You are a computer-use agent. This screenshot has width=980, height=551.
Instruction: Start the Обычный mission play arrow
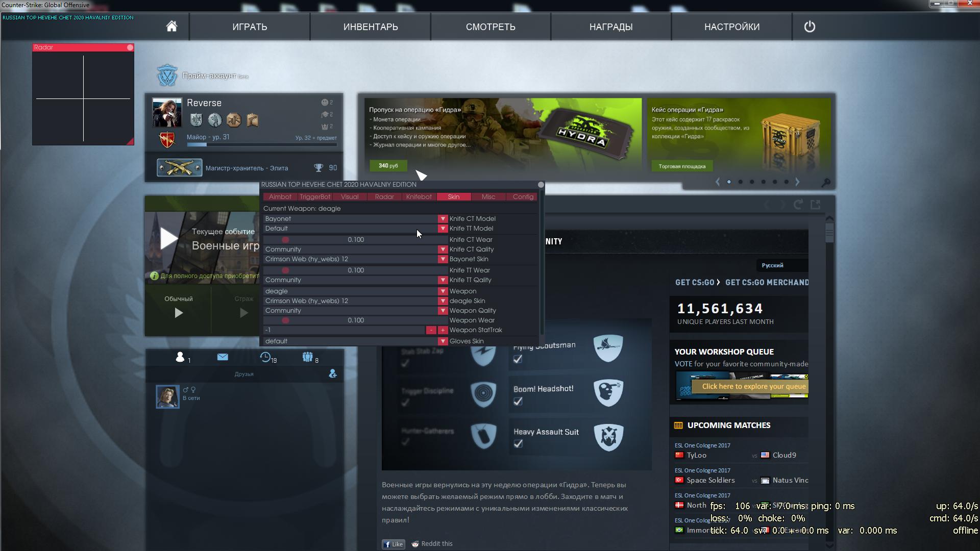pos(179,313)
